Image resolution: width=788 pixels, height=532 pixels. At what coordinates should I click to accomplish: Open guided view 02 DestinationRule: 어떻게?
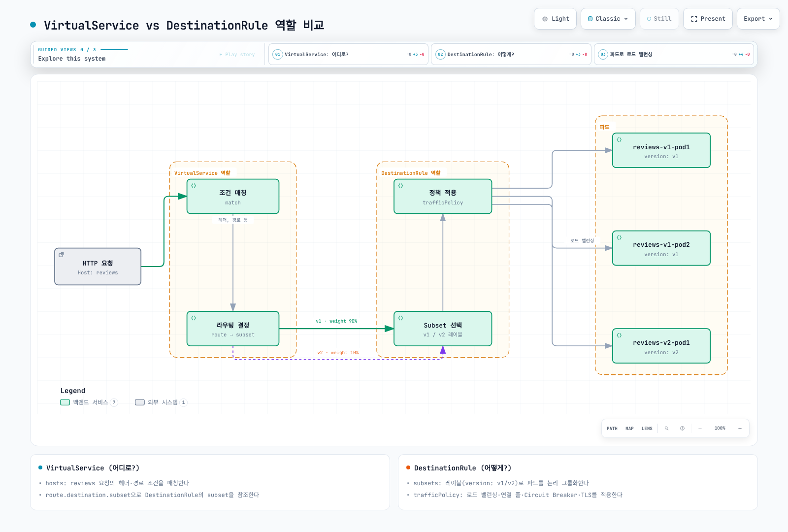[x=511, y=54]
